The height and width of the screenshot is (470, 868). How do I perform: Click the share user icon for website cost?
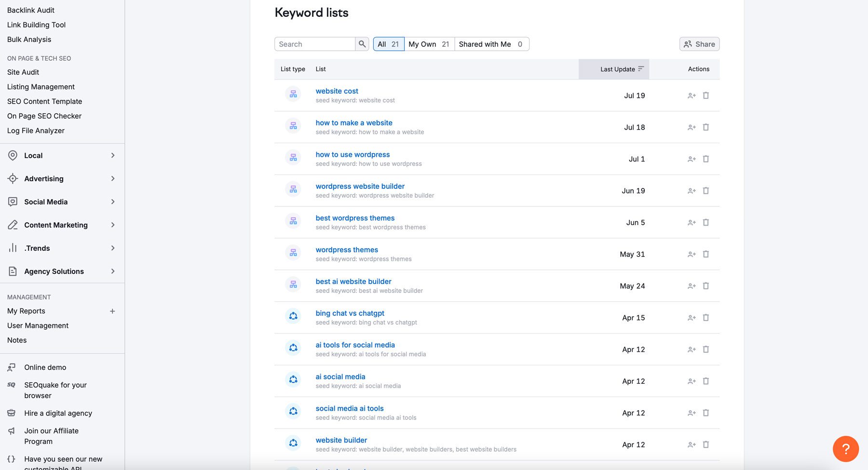point(692,95)
